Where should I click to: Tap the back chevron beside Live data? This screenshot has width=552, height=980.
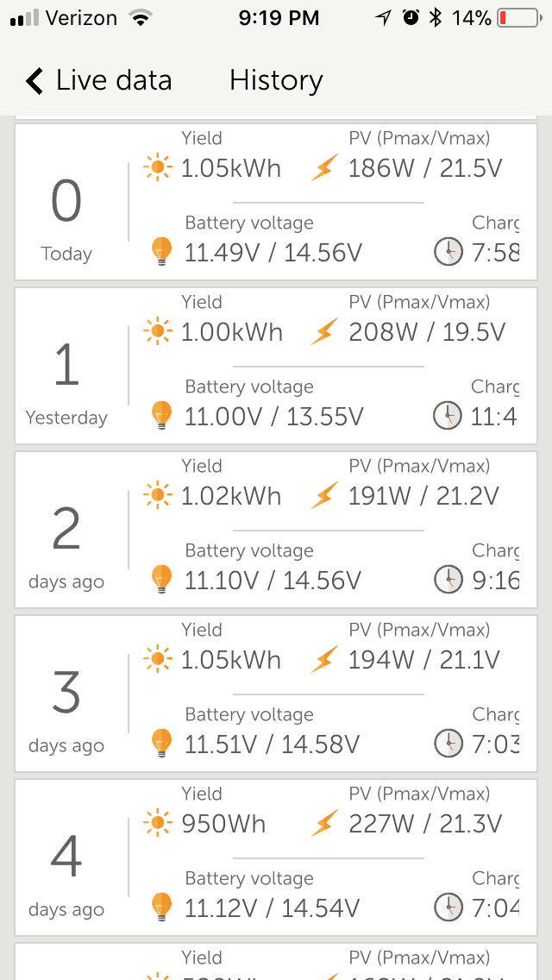click(x=34, y=81)
